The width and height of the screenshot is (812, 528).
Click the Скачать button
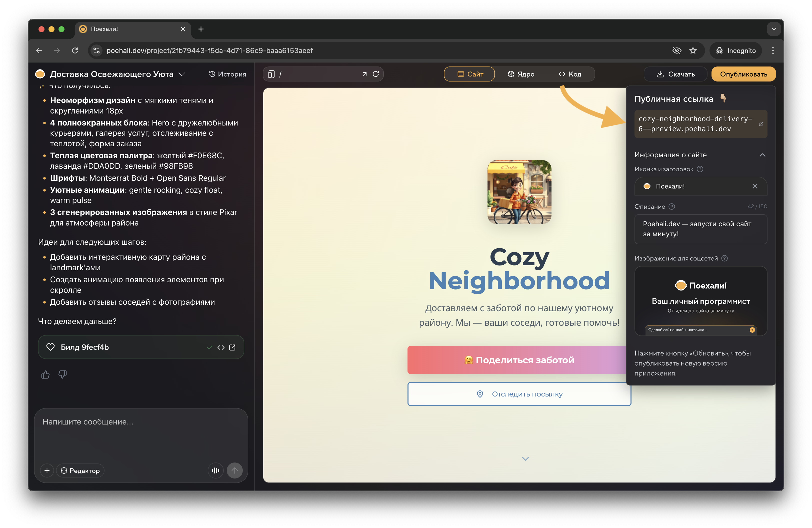(x=675, y=74)
